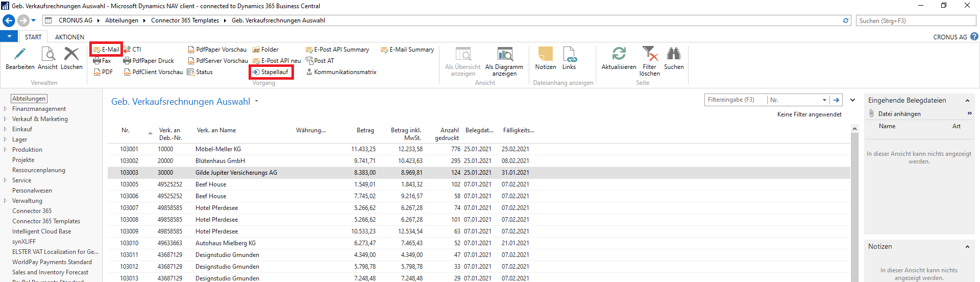
Task: Open the navigation history dropdown arrow
Action: point(34,20)
